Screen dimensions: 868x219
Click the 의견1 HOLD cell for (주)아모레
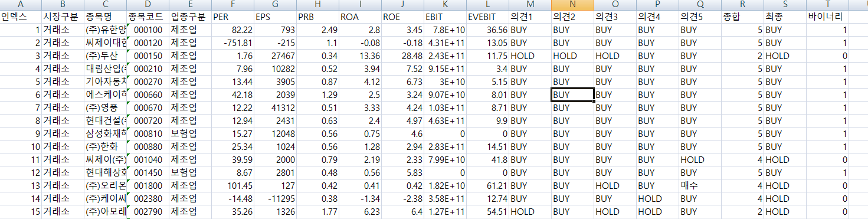click(530, 211)
